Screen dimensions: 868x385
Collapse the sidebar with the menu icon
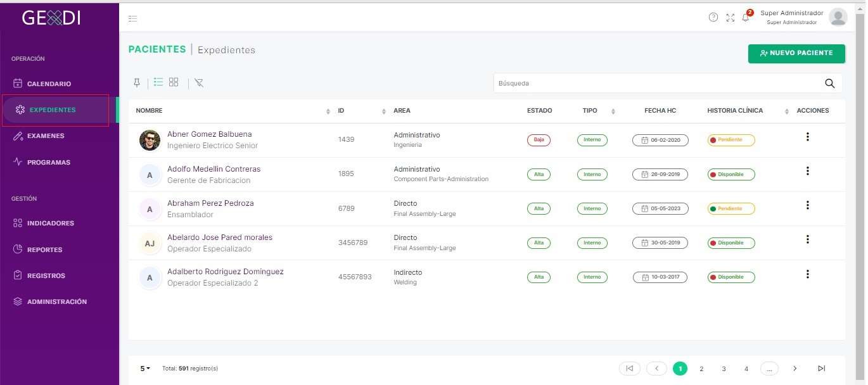click(133, 19)
